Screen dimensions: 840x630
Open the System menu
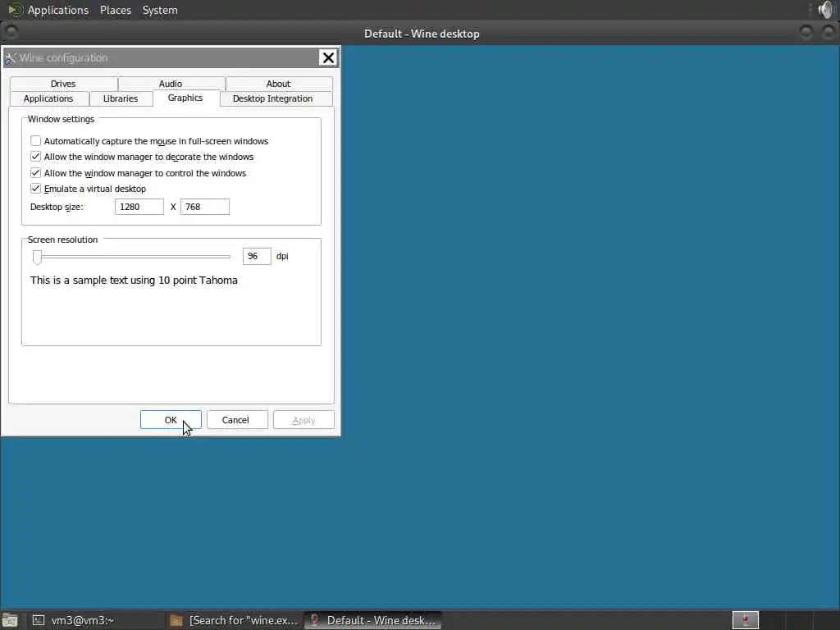[x=160, y=10]
